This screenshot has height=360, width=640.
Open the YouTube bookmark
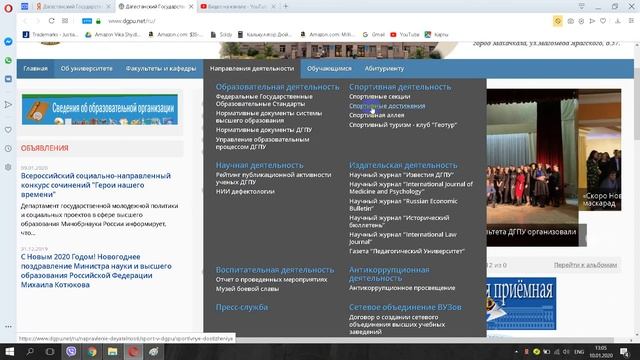(x=405, y=35)
